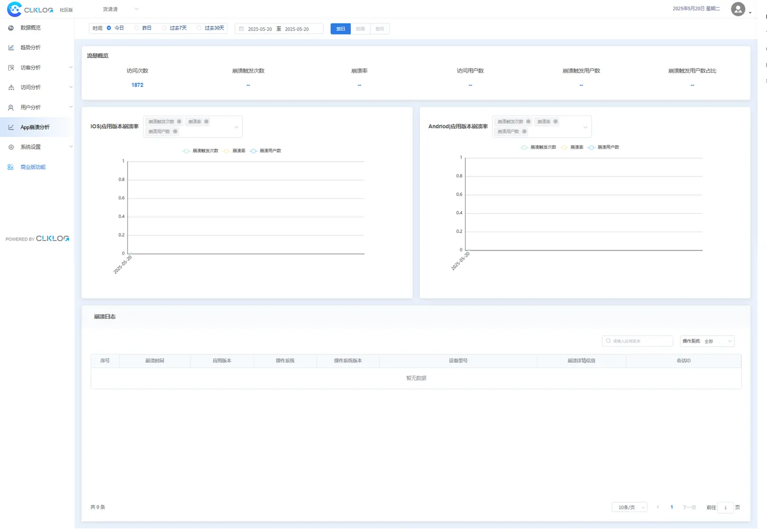Select the 过去7天 time radio button
This screenshot has width=767, height=532.
[164, 28]
